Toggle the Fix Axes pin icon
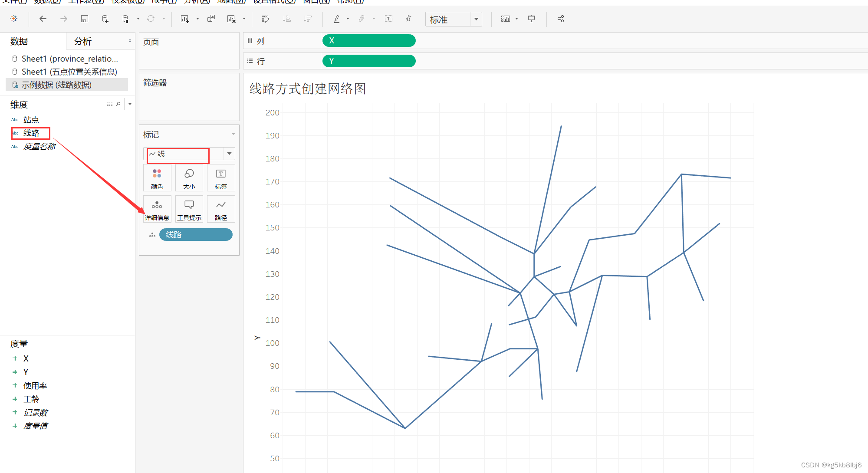Image resolution: width=868 pixels, height=473 pixels. 408,19
